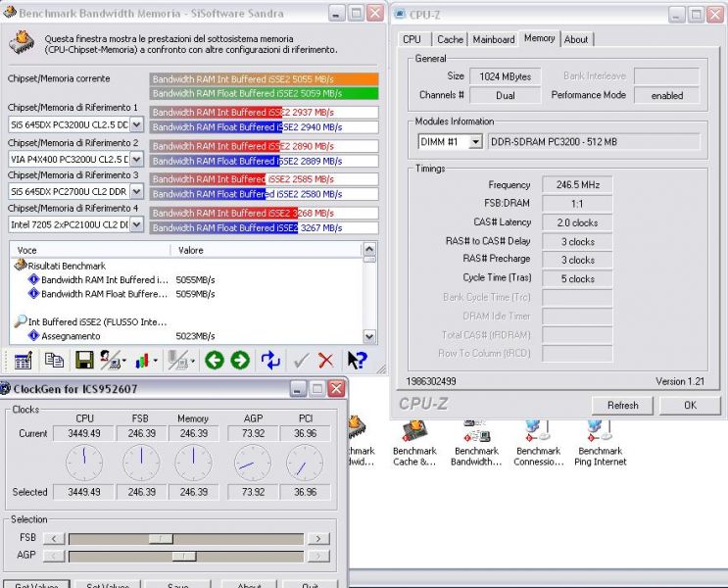Click the user/computer connection icon
This screenshot has width=728, height=588.
[110, 361]
